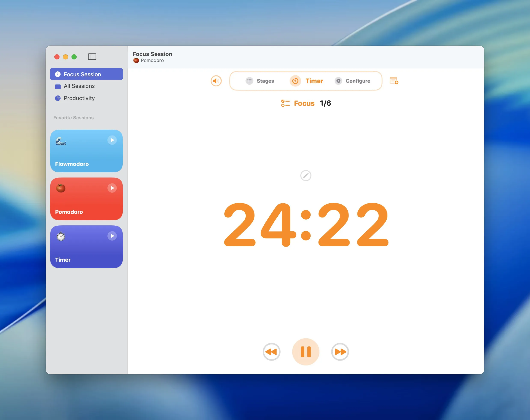Select the Timer tab
Viewport: 530px width, 420px height.
point(307,81)
